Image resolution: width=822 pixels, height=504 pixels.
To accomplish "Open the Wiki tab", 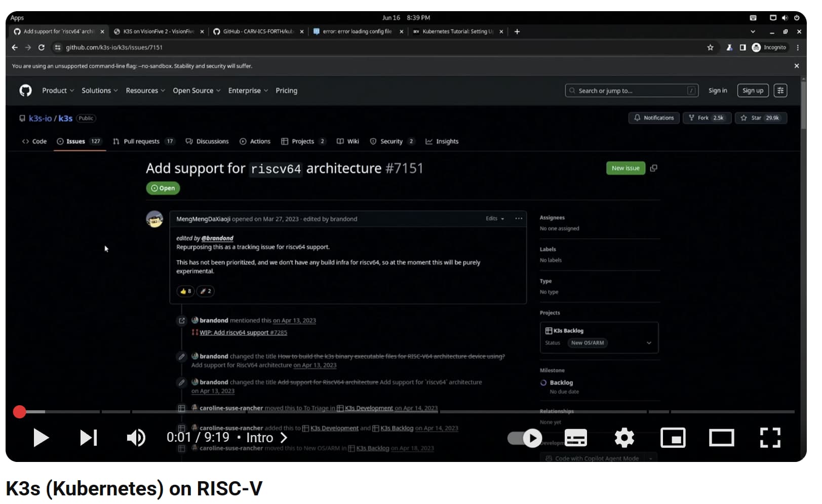I will (x=348, y=141).
